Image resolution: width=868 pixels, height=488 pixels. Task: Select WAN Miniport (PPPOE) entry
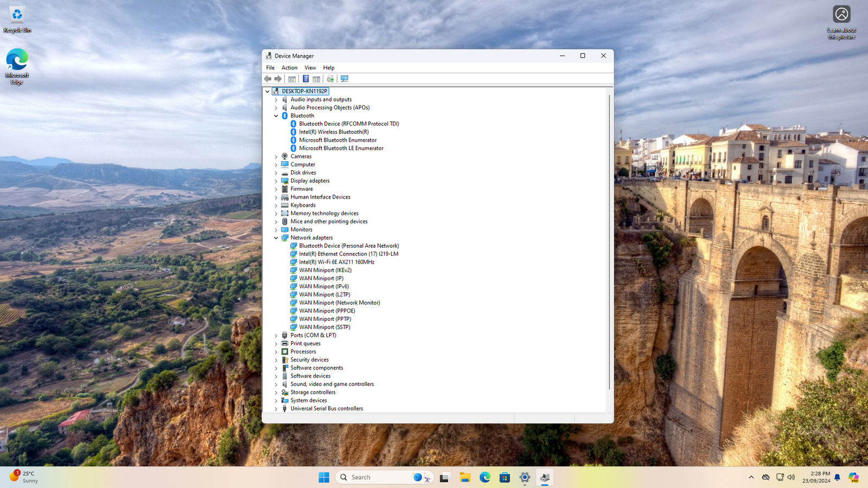[327, 311]
